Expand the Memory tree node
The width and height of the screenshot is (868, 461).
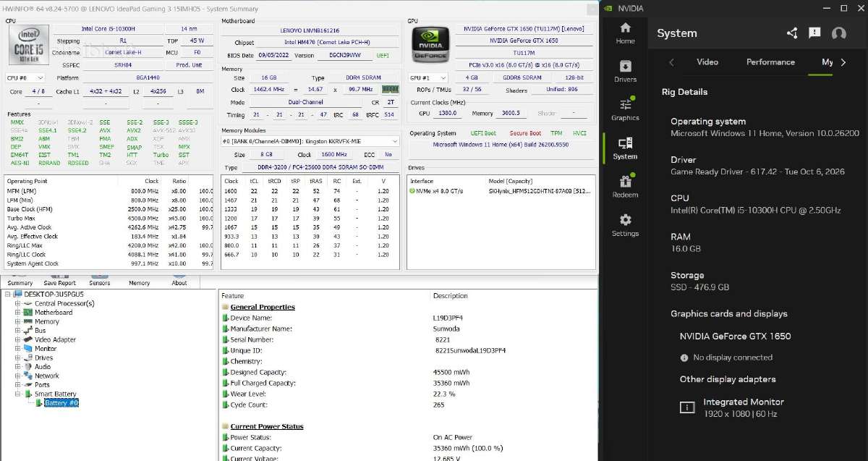(x=17, y=322)
